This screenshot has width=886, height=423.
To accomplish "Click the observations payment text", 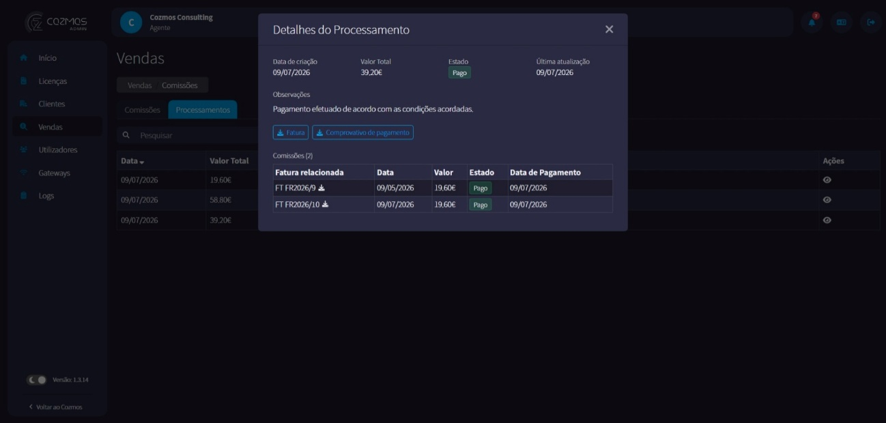I will (373, 109).
